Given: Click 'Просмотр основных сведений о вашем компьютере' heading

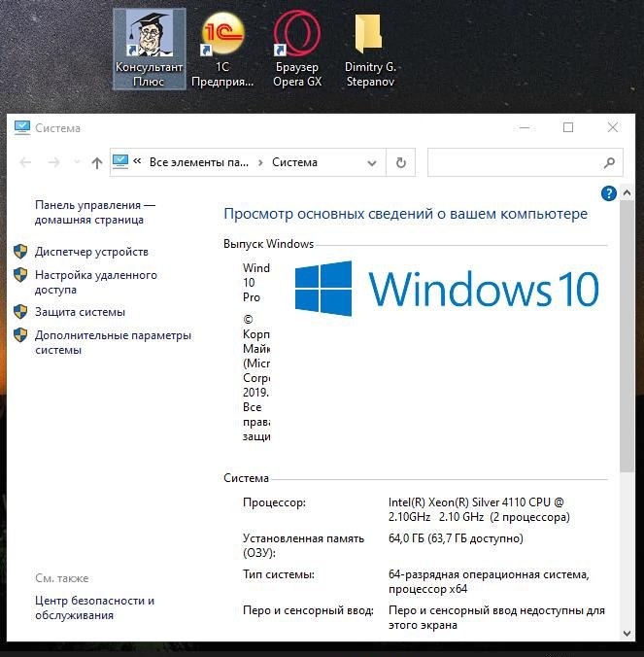Looking at the screenshot, I should (x=405, y=214).
